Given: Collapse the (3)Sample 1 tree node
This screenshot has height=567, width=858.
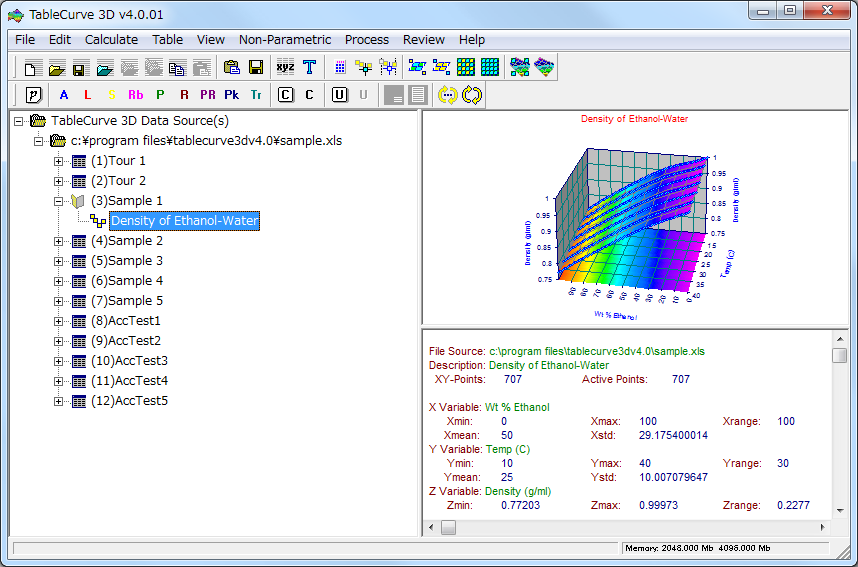Looking at the screenshot, I should (59, 201).
